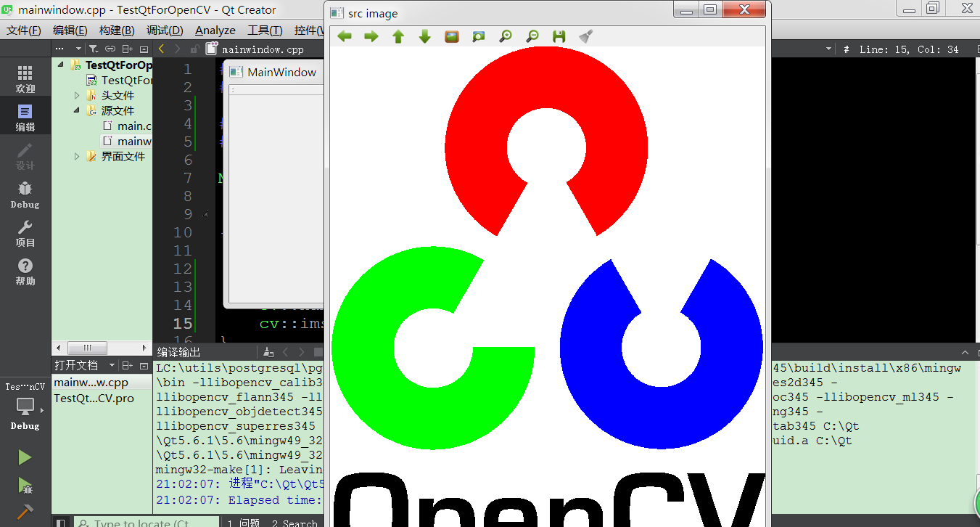Open the editor symbol dropdown arrow
Image resolution: width=980 pixels, height=527 pixels.
pyautogui.click(x=828, y=49)
